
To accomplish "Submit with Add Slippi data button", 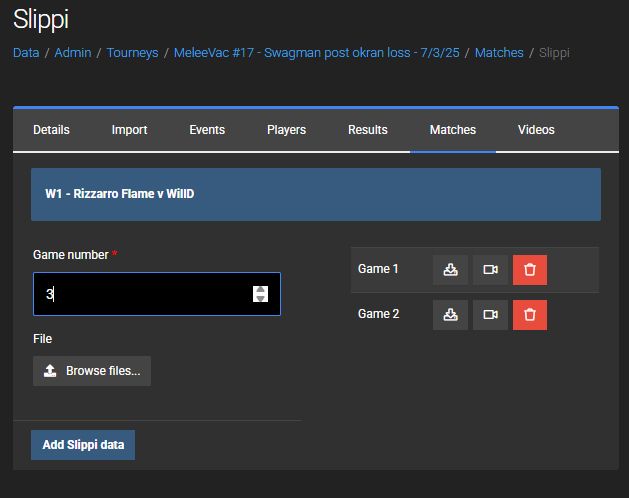I will [83, 445].
